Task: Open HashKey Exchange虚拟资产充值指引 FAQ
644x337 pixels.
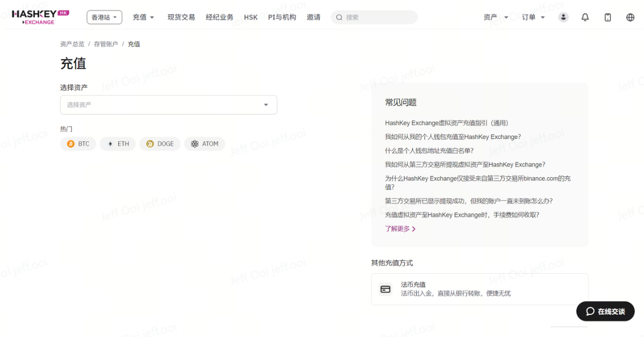Action: click(x=446, y=123)
